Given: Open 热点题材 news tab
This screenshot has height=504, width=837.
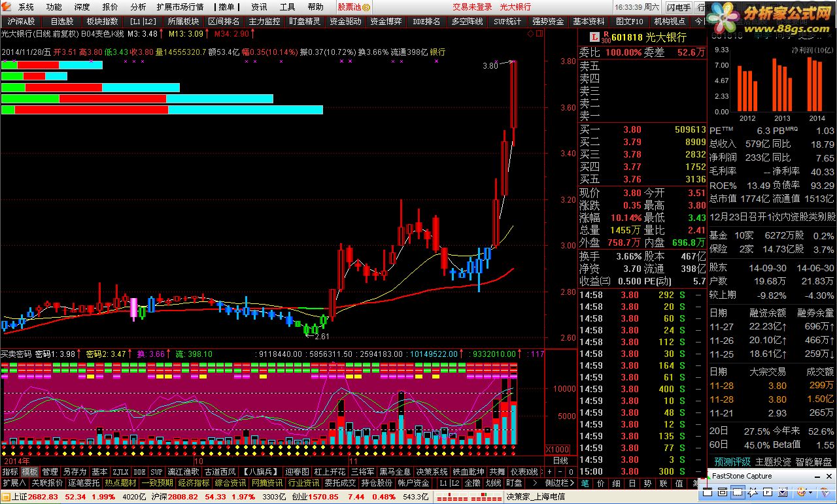Looking at the screenshot, I should (121, 483).
